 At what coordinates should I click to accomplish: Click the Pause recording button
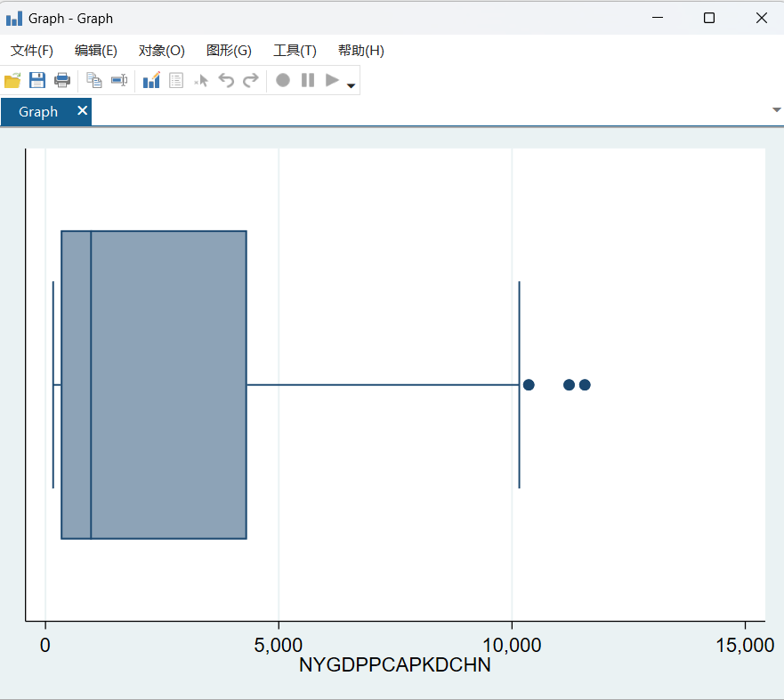point(308,81)
